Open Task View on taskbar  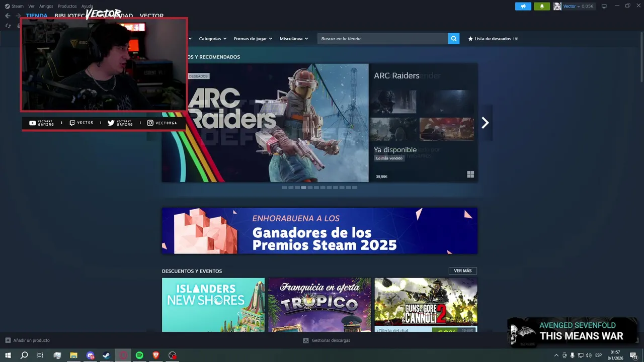tap(40, 355)
